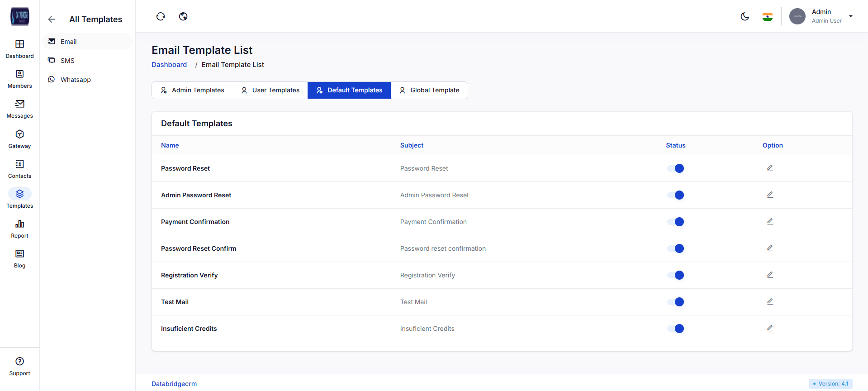Click the globe icon in top bar
This screenshot has width=868, height=391.
pyautogui.click(x=183, y=17)
